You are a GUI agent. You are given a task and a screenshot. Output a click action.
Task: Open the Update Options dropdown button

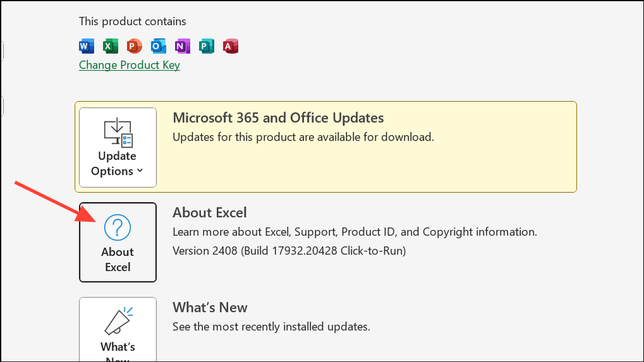(118, 148)
